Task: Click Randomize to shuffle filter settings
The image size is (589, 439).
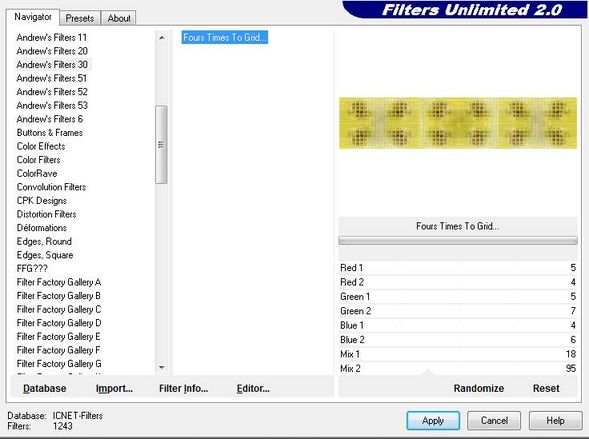Action: pos(479,388)
